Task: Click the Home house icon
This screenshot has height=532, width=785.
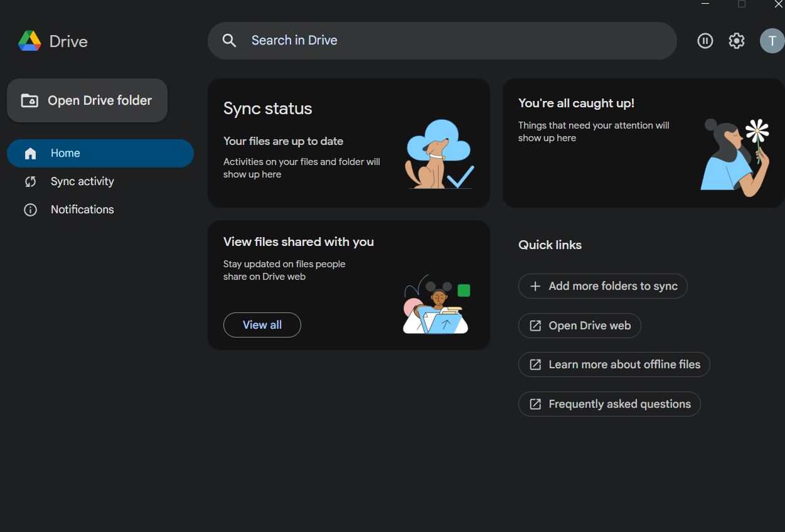Action: (x=30, y=154)
